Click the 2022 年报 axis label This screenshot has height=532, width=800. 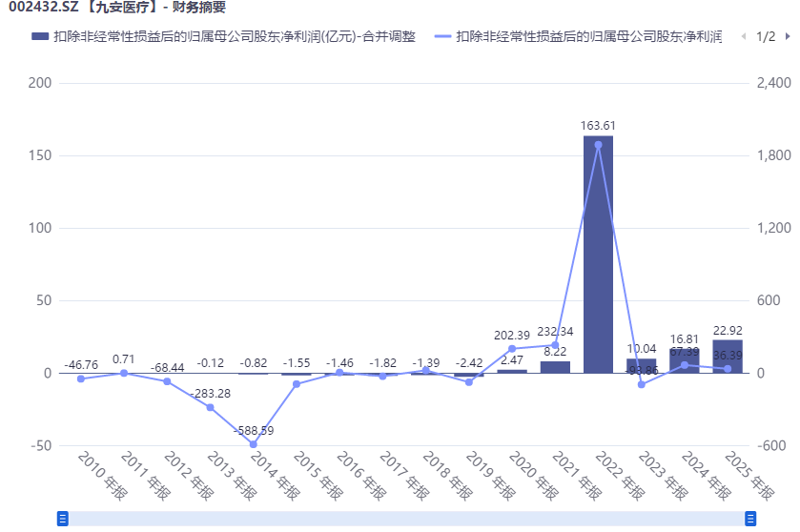coord(620,476)
